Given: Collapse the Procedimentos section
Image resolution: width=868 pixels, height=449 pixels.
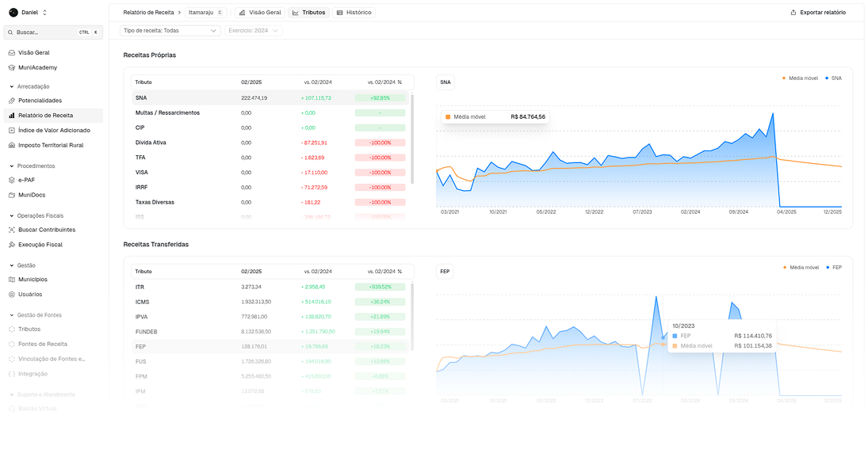Looking at the screenshot, I should (x=33, y=166).
